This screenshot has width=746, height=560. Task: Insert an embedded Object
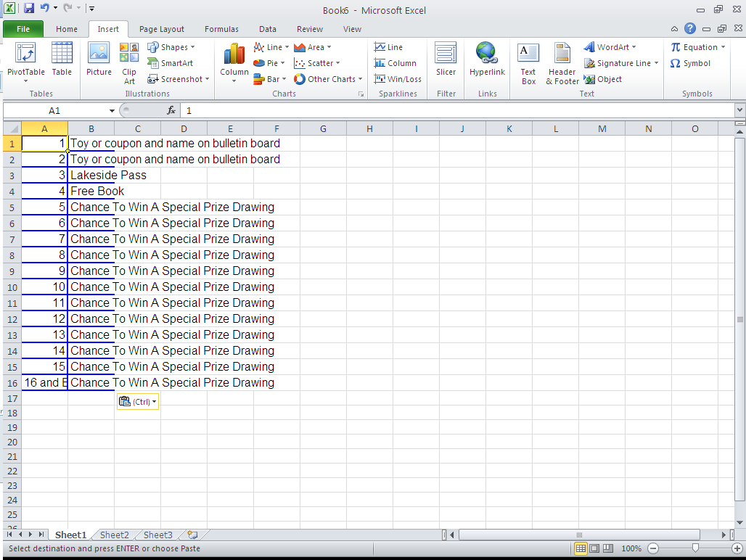(603, 79)
